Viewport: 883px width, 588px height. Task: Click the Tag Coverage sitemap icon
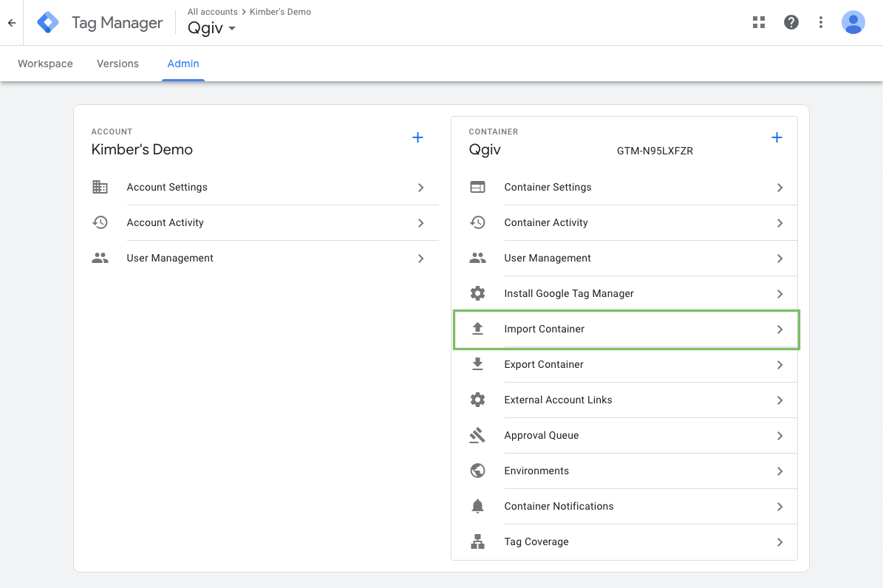477,541
